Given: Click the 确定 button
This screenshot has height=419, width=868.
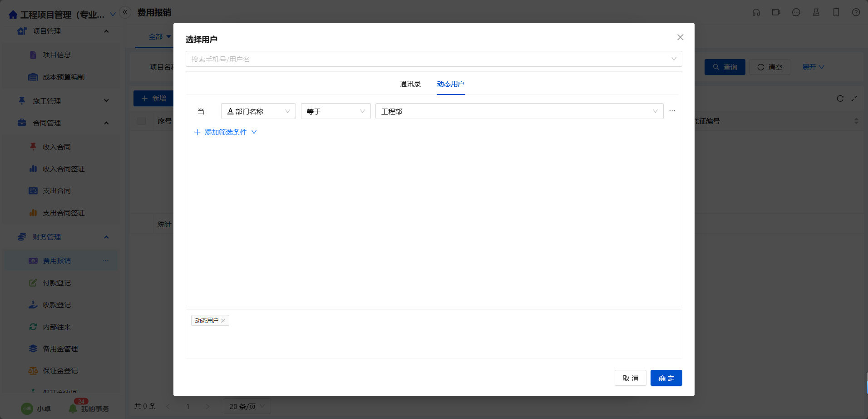Looking at the screenshot, I should point(666,378).
